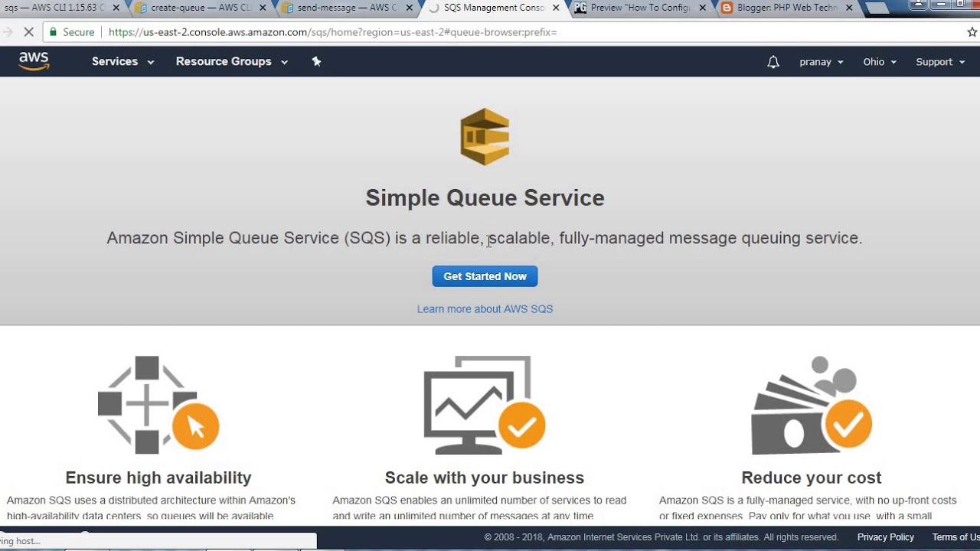Close the SQS Management Console tab

tap(556, 8)
